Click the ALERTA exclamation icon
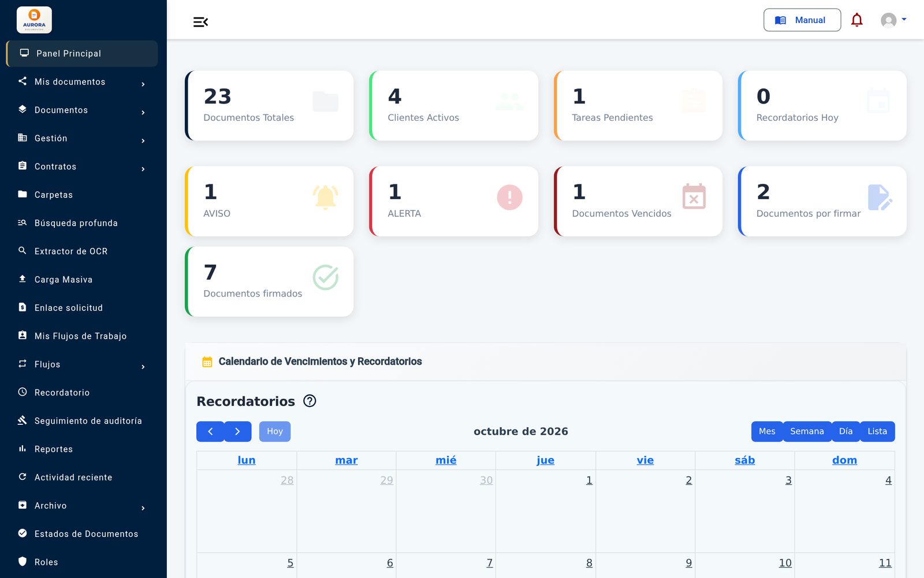This screenshot has width=924, height=578. point(509,197)
